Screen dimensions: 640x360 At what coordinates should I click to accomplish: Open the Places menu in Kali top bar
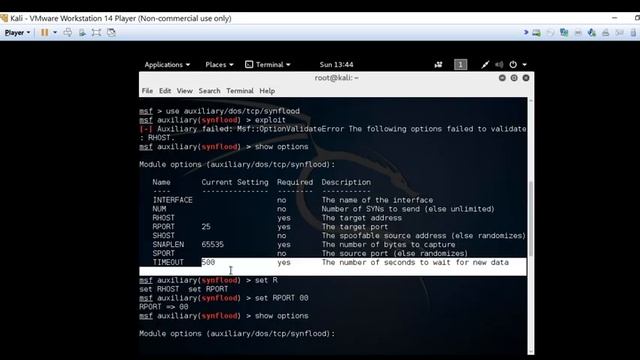pos(219,64)
